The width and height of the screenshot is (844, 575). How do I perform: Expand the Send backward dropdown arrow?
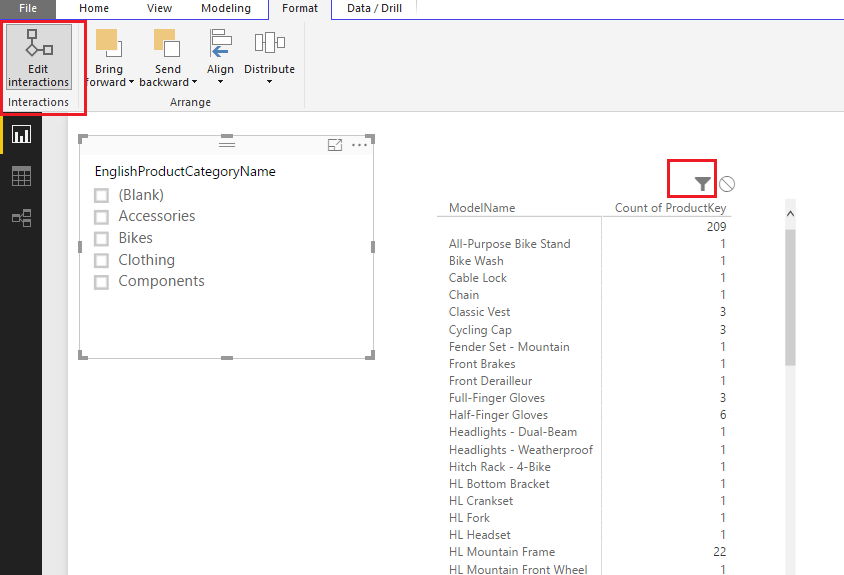pos(194,82)
